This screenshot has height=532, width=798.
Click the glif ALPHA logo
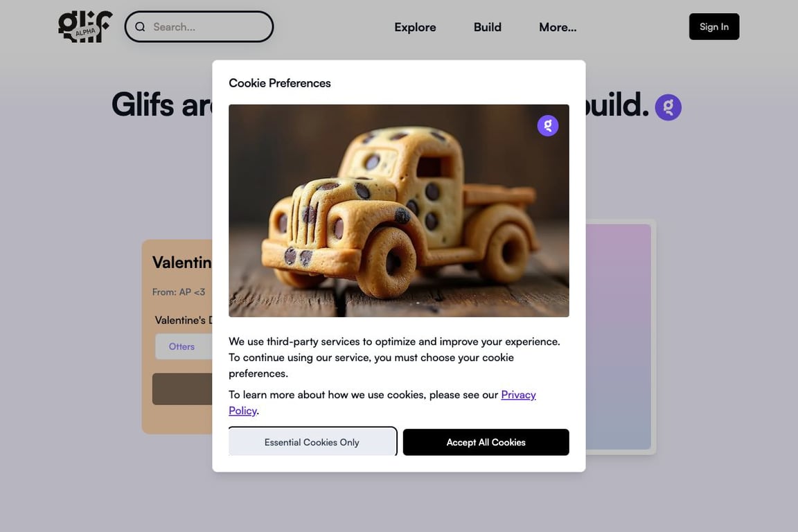85,26
